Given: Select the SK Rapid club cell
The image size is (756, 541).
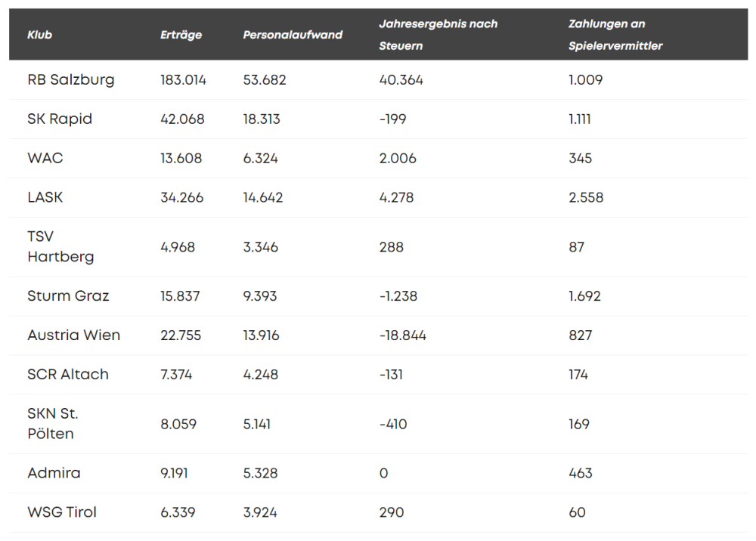Looking at the screenshot, I should (x=60, y=119).
